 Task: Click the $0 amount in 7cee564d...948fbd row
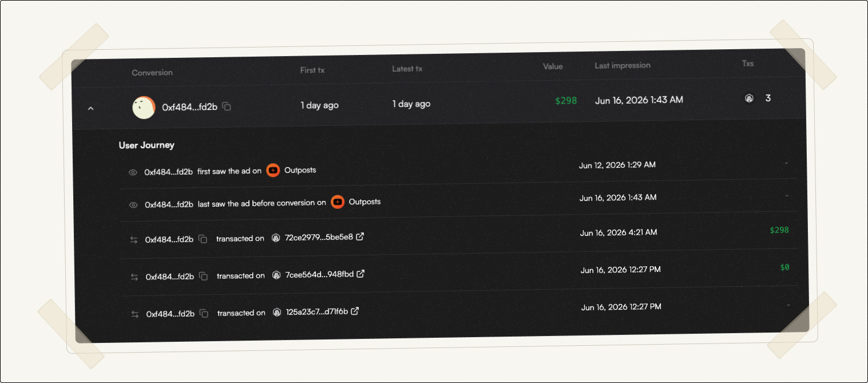pos(784,267)
